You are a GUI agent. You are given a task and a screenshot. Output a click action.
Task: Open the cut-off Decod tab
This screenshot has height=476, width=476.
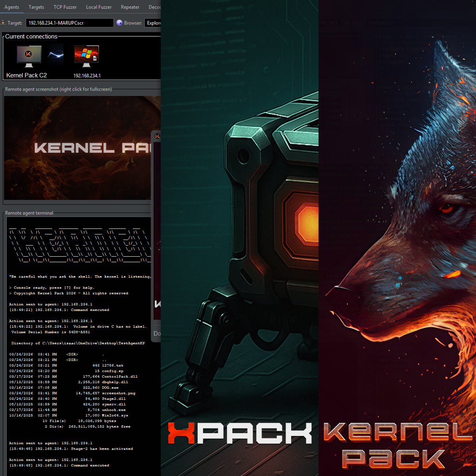(155, 7)
